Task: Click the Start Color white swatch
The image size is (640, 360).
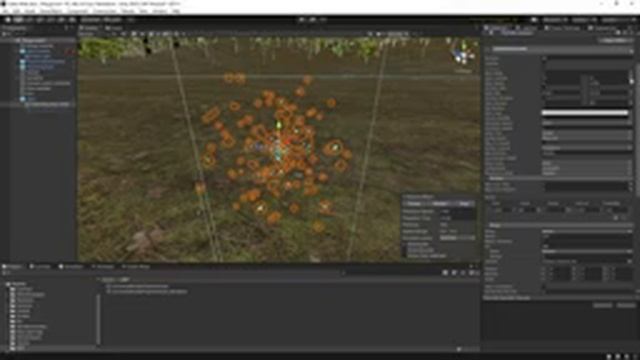Action: tap(585, 113)
